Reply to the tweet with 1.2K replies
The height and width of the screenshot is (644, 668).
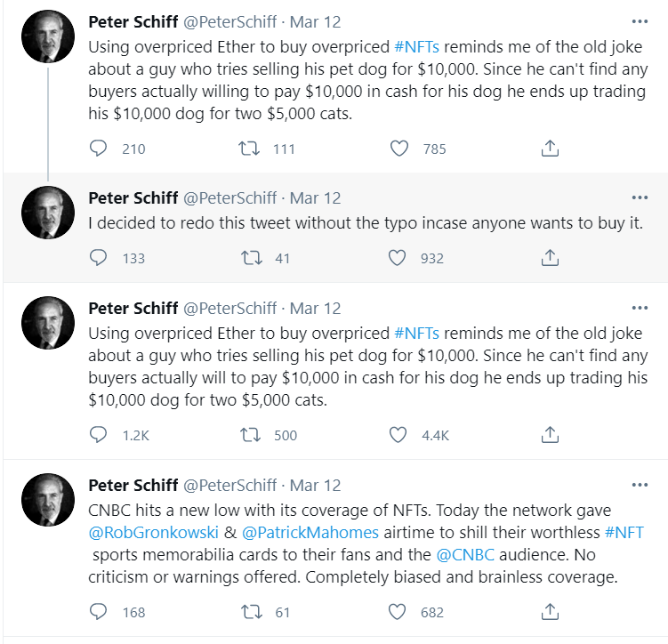tap(98, 435)
